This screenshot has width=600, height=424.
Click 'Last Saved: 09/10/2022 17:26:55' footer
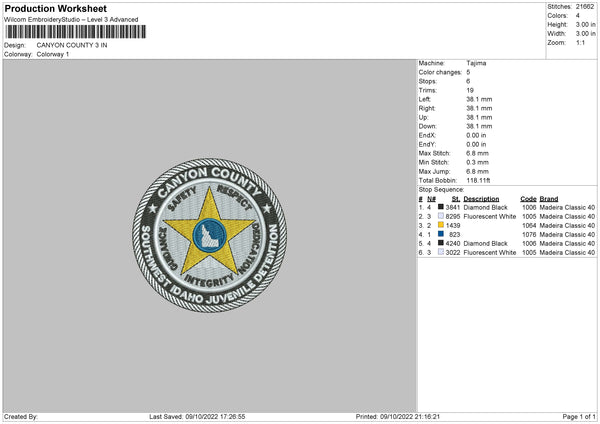(197, 417)
